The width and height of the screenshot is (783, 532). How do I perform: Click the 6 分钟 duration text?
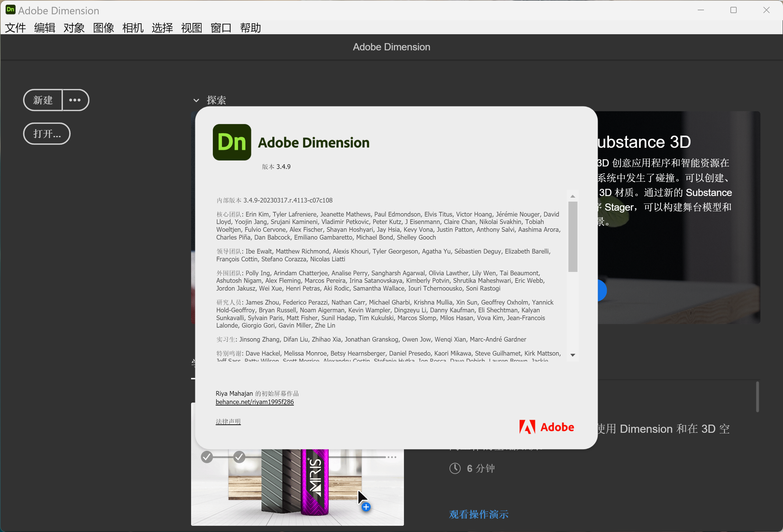pyautogui.click(x=481, y=468)
